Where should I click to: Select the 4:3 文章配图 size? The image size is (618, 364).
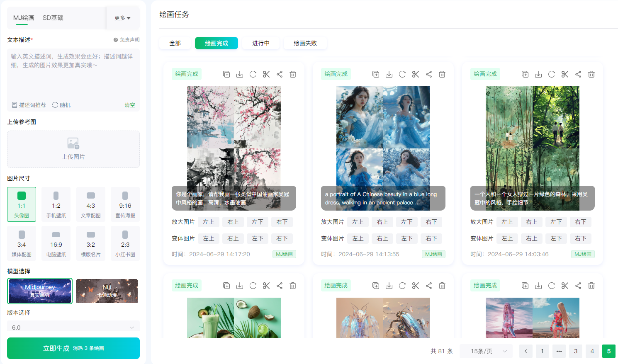[91, 204]
